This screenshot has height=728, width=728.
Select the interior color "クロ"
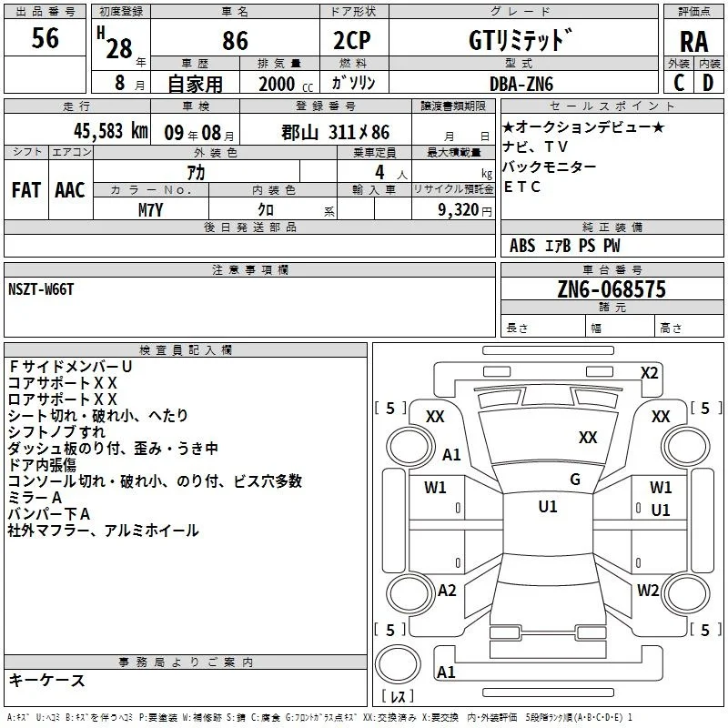[x=266, y=210]
